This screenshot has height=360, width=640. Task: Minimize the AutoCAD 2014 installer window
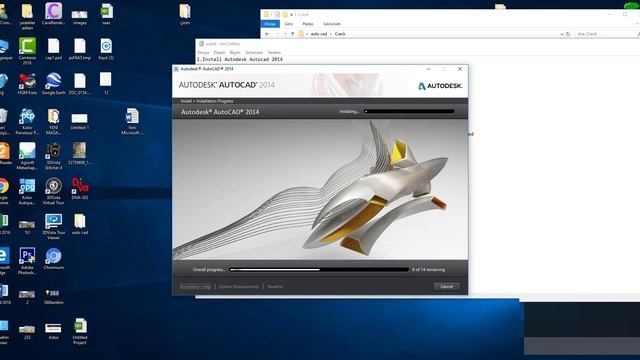(x=428, y=69)
